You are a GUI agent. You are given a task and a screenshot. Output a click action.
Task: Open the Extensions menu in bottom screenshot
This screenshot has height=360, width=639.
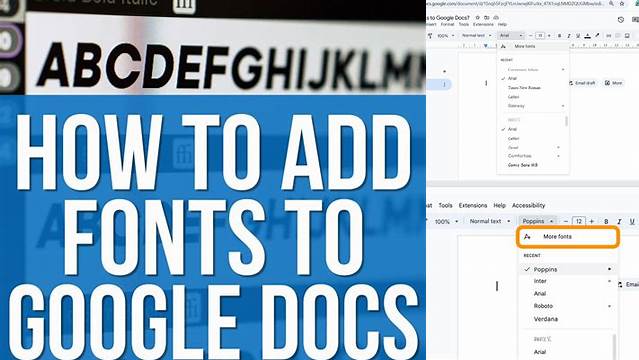(473, 205)
